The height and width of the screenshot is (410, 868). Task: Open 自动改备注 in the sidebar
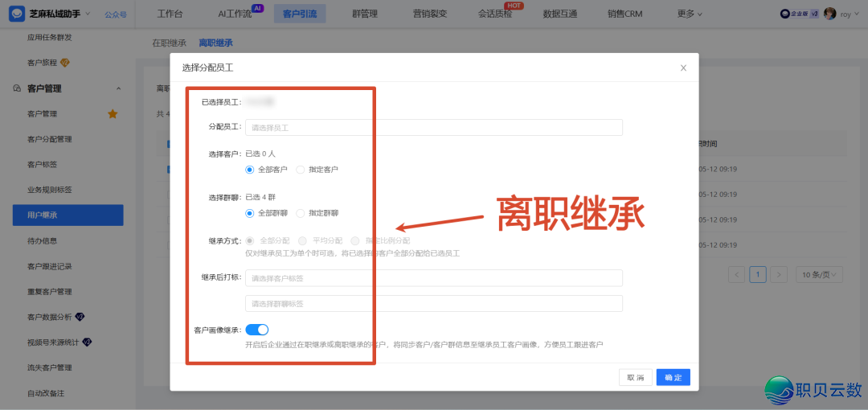[46, 393]
